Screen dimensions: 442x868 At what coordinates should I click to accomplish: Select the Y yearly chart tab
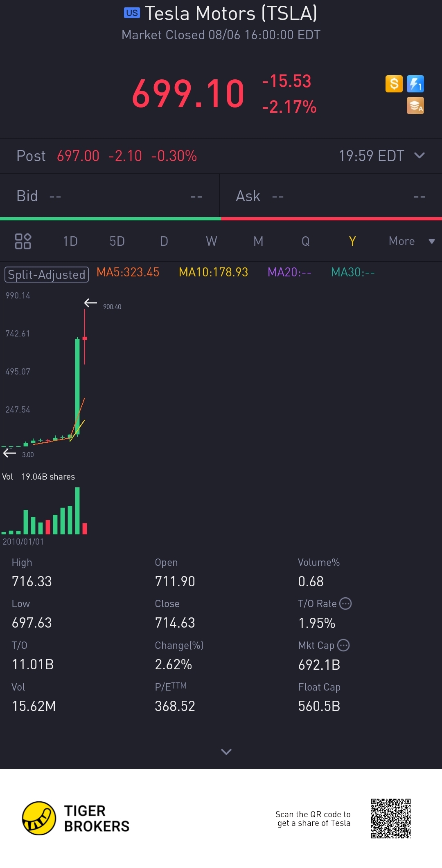pyautogui.click(x=352, y=241)
